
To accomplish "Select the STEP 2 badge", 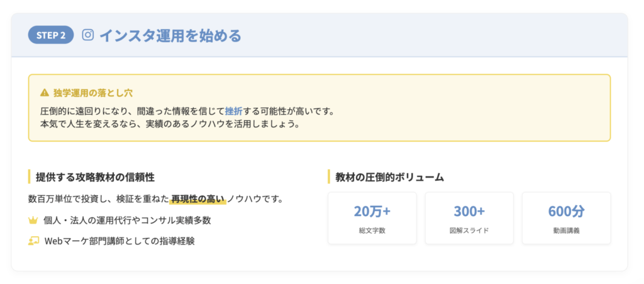I will click(51, 35).
